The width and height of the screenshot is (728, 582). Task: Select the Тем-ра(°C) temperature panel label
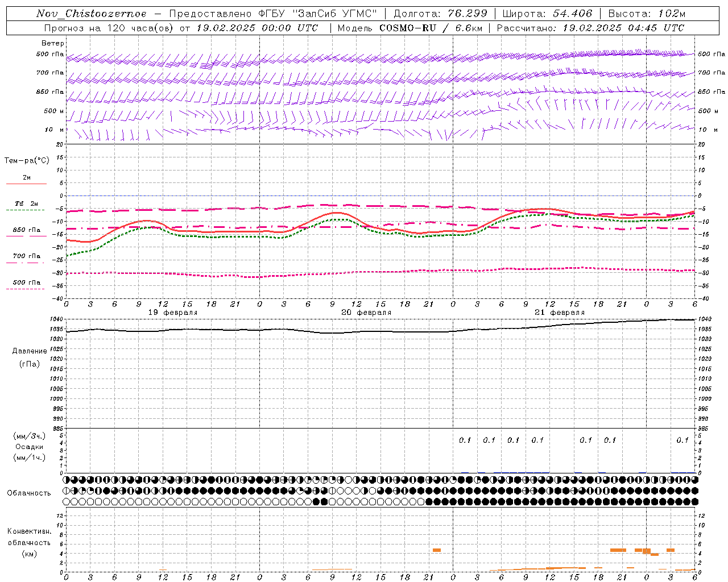pos(27,161)
